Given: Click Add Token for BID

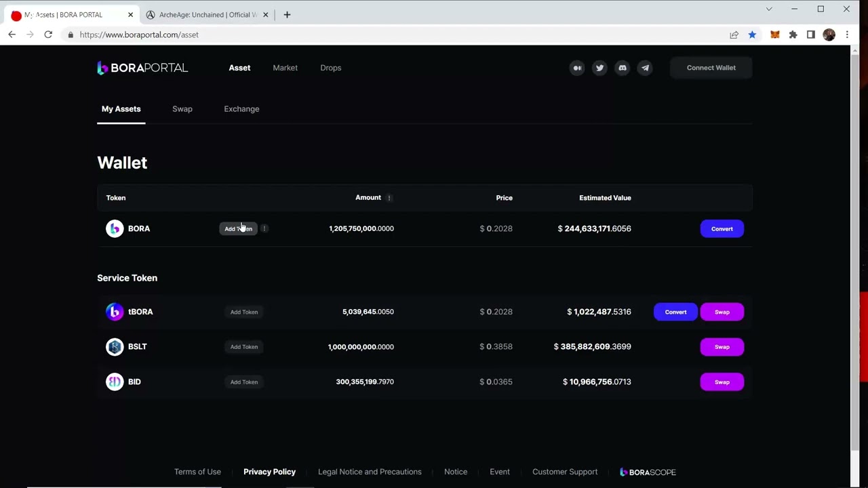Looking at the screenshot, I should (x=244, y=382).
